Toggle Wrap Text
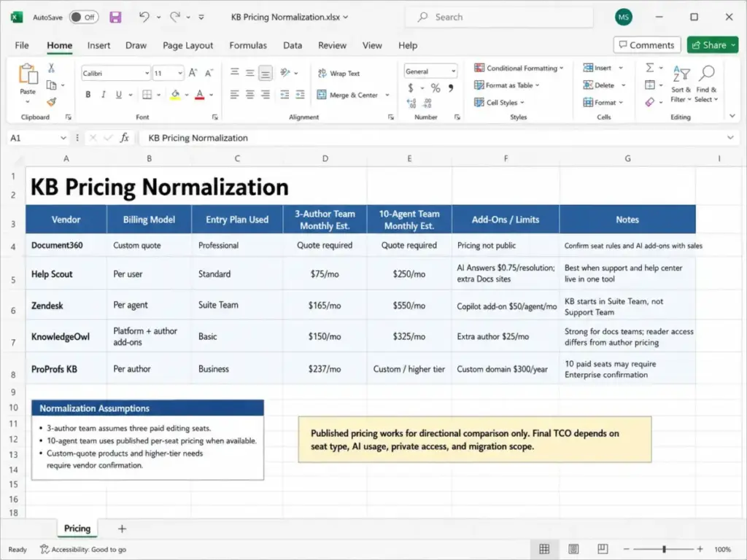The height and width of the screenshot is (560, 747). 338,74
